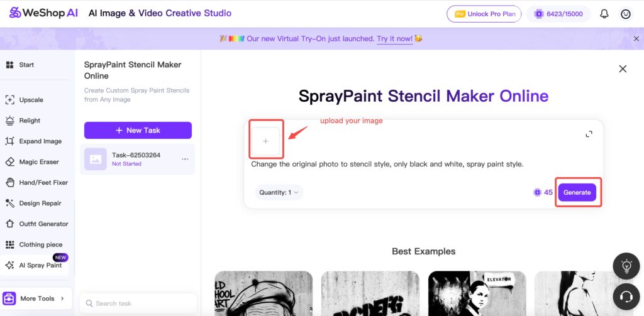This screenshot has width=644, height=316.
Task: Click the SprayPaint Stencil Maker Online sidebar title
Action: coord(133,70)
